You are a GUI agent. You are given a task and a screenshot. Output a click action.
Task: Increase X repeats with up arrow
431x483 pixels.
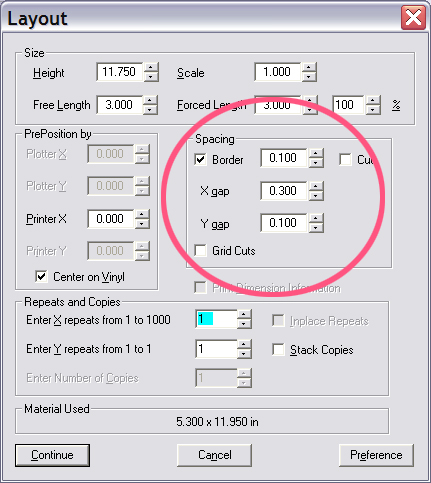point(244,315)
